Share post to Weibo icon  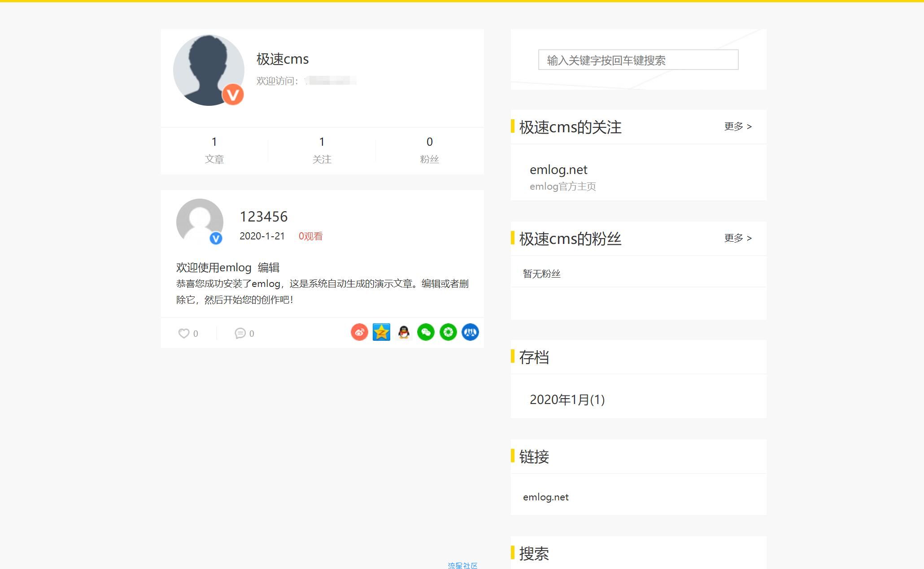359,332
